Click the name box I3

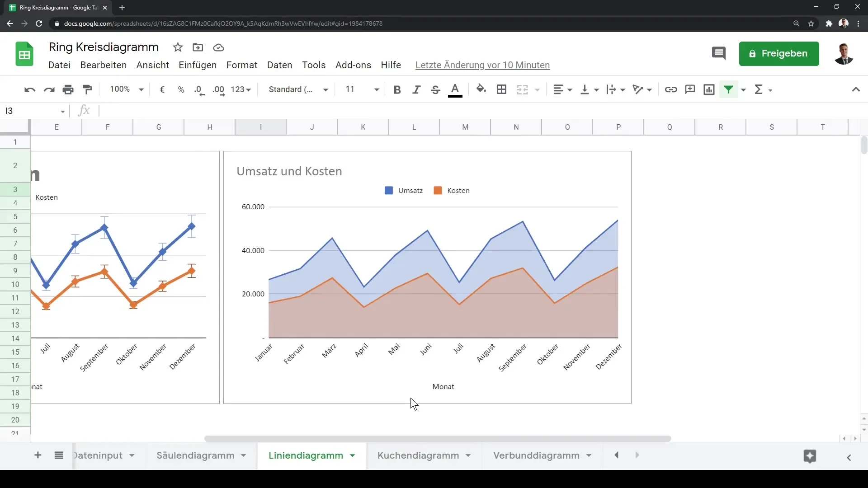click(35, 111)
